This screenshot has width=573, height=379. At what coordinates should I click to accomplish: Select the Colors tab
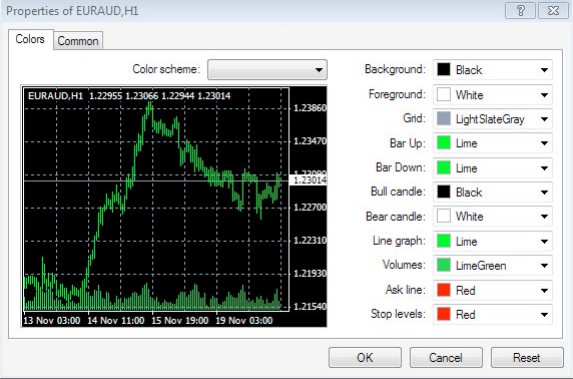pos(30,39)
